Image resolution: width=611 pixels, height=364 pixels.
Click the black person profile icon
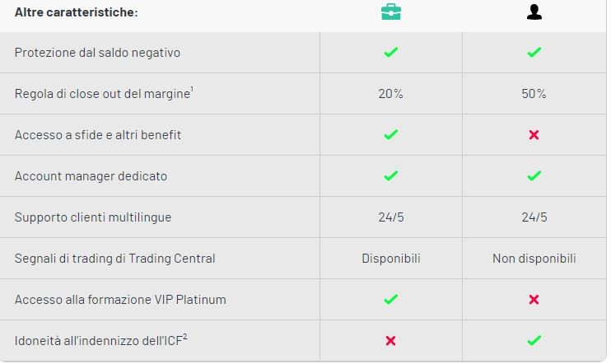point(534,12)
